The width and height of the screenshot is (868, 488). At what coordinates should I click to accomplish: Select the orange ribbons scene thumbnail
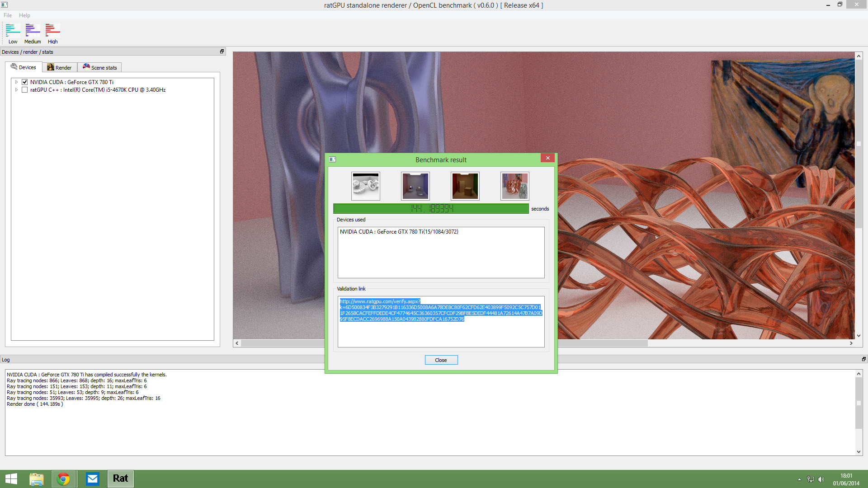coord(515,186)
